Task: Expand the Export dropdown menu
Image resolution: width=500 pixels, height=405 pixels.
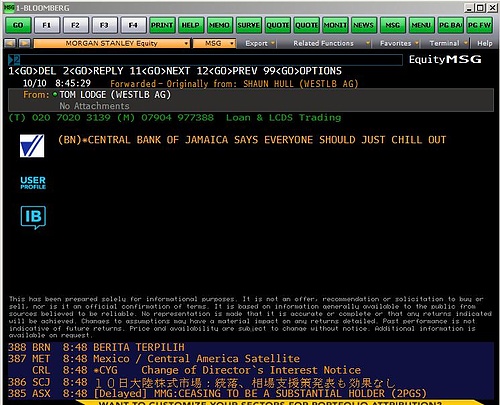Action: point(260,43)
